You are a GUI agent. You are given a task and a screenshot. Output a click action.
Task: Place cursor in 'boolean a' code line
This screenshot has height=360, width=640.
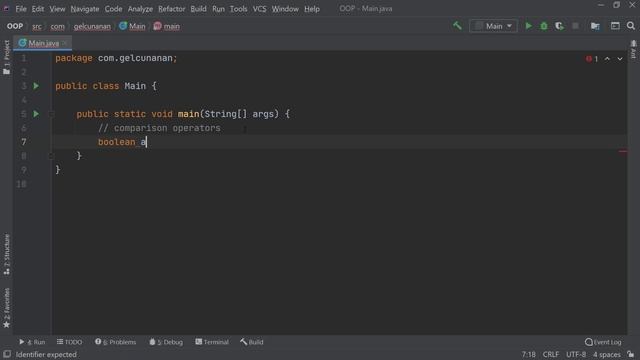(x=122, y=142)
